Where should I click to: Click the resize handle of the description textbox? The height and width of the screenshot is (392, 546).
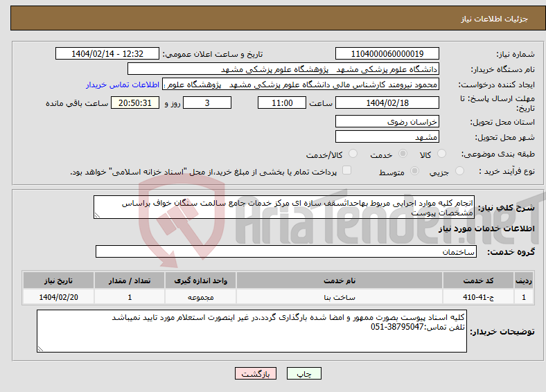97,215
